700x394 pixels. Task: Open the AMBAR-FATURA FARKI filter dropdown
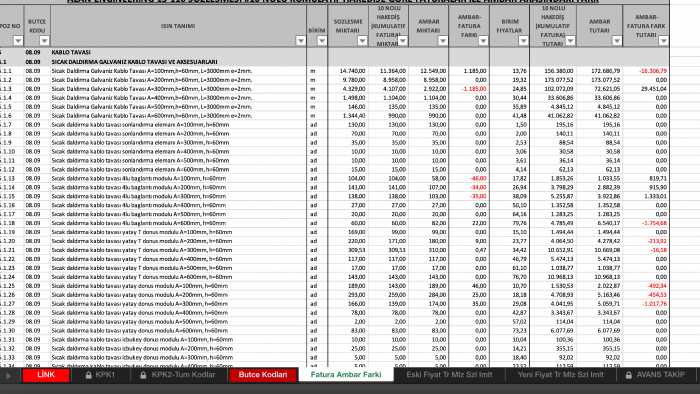click(x=483, y=41)
